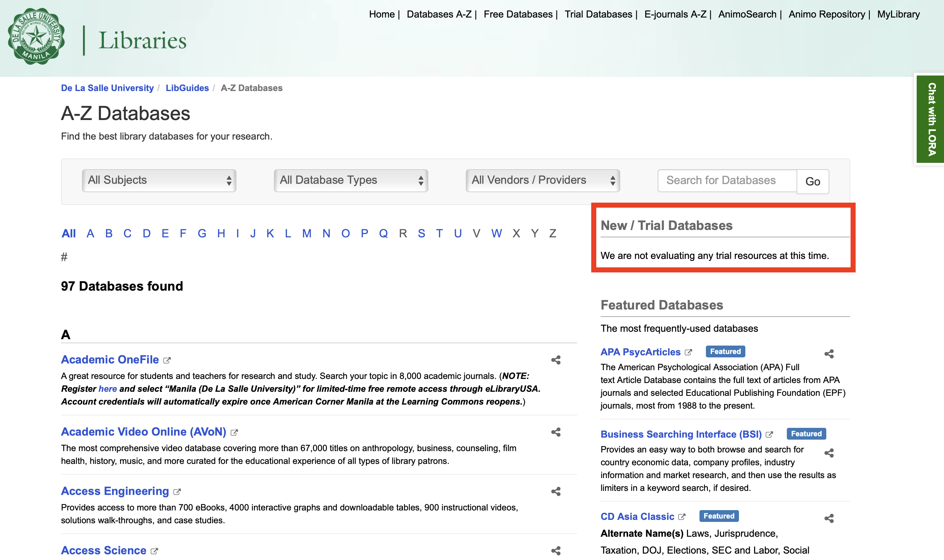Screen dimensions: 944x560
Task: Filter databases by letter M
Action: (307, 234)
